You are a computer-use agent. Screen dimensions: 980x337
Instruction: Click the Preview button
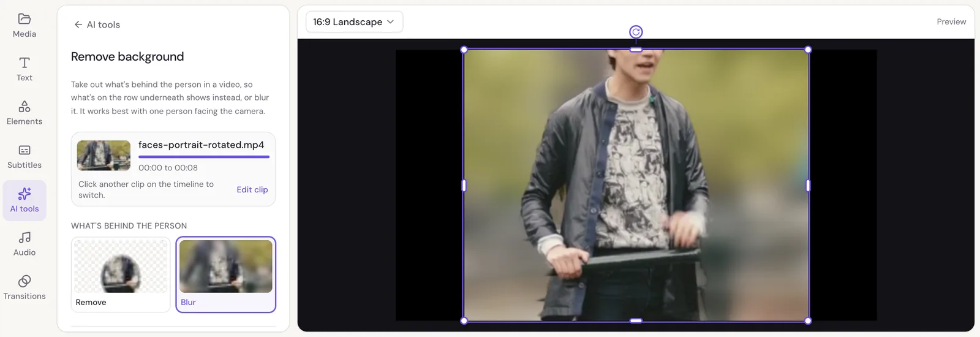tap(951, 21)
